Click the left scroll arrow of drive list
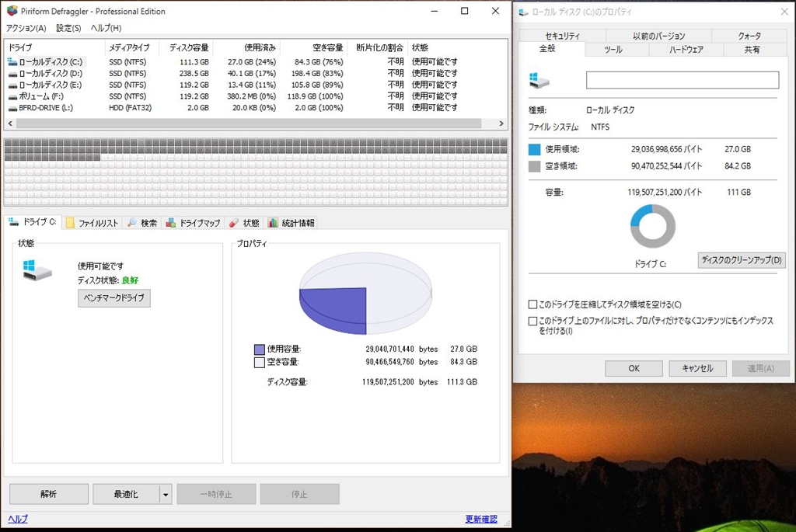 coord(10,123)
